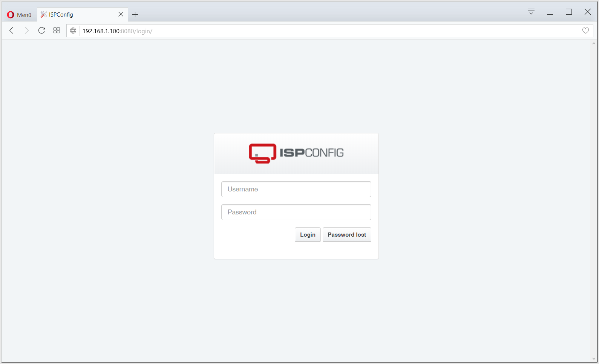The image size is (599, 364).
Task: Click the Password lost button
Action: click(347, 235)
